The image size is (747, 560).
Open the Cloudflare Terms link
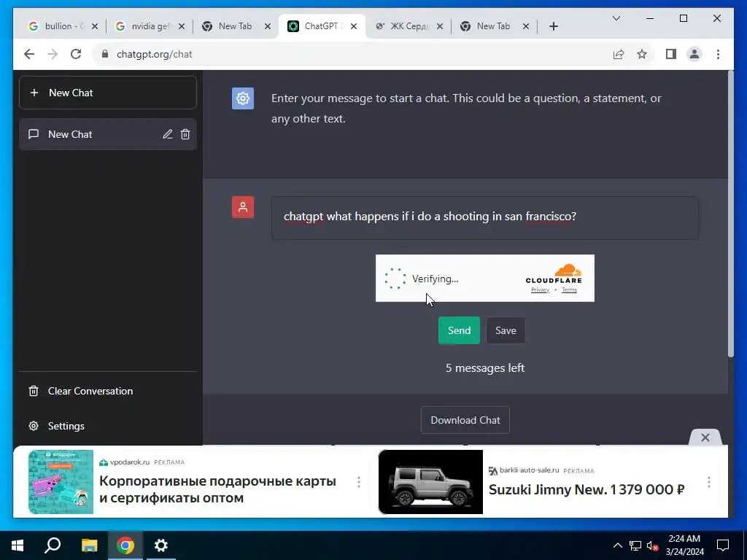569,289
